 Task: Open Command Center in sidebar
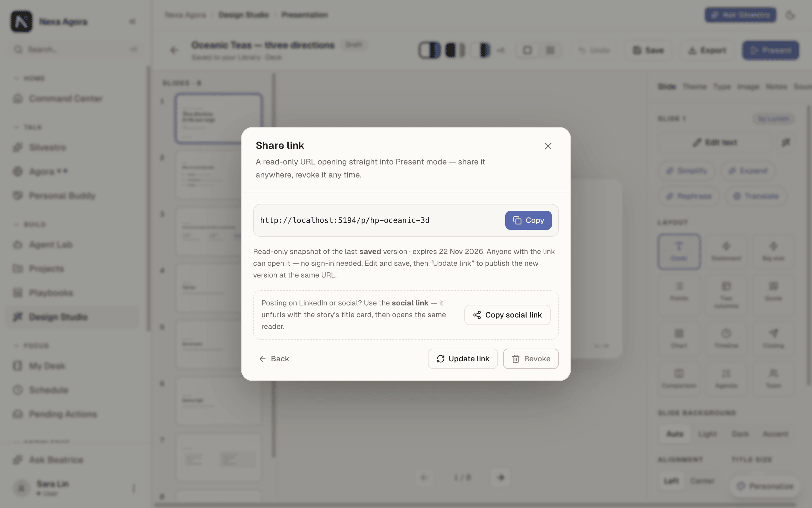pos(72,98)
